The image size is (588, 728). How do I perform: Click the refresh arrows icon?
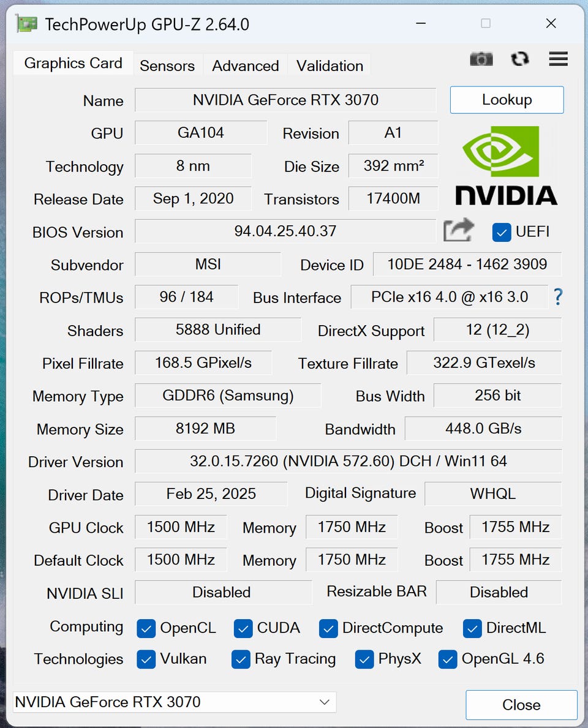tap(520, 59)
